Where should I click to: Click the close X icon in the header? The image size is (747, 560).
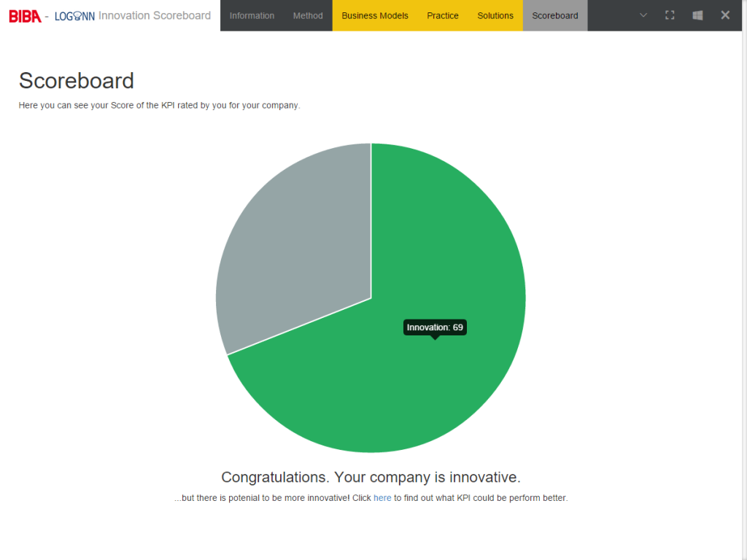tap(724, 15)
